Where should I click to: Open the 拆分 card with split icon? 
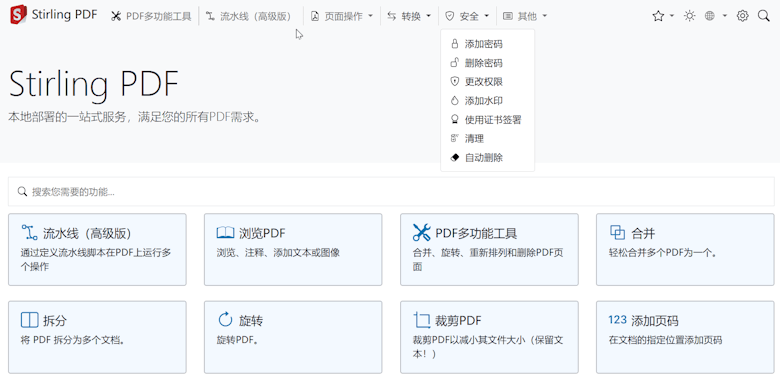click(x=97, y=337)
